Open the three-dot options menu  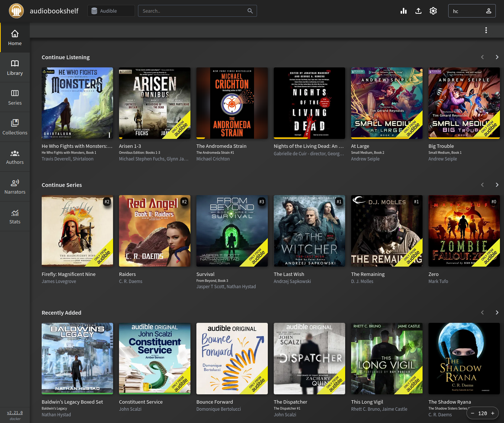[x=486, y=30]
